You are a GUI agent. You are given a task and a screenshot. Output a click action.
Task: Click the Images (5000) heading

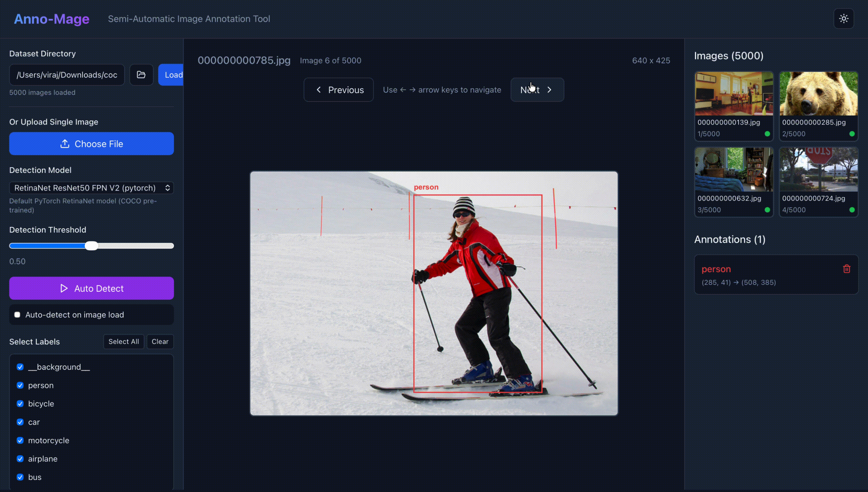click(729, 56)
